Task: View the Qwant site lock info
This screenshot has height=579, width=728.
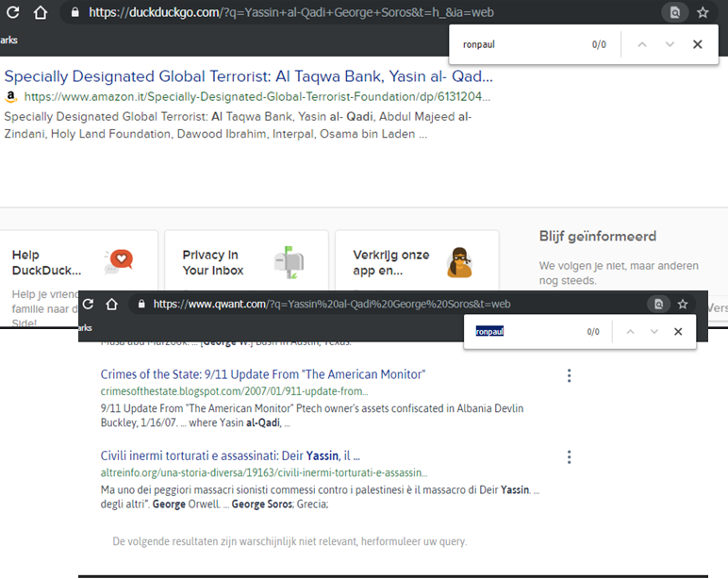Action: click(141, 305)
